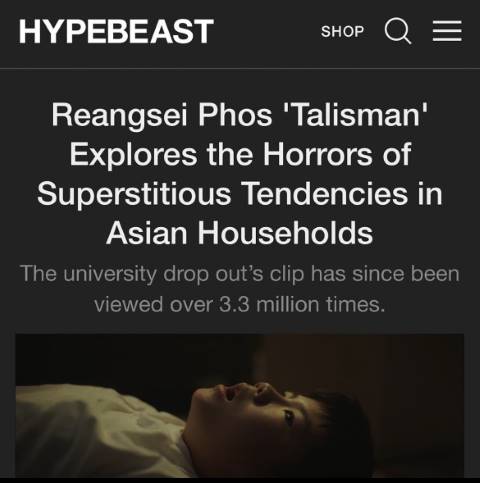Expand the site navigation three-line menu
Image resolution: width=480 pixels, height=483 pixels.
(x=447, y=31)
